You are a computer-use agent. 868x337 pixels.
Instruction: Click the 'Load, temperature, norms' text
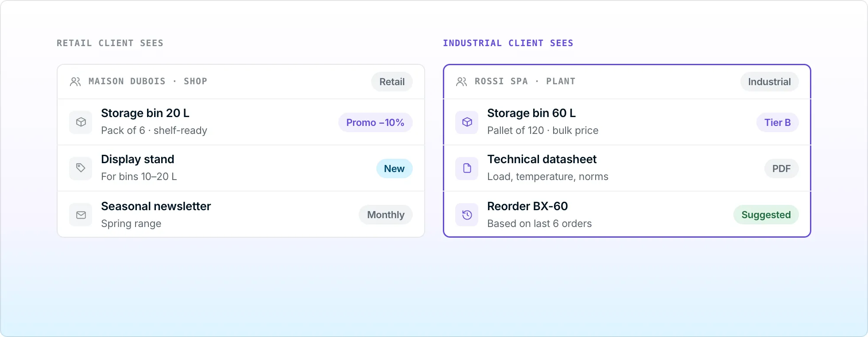coord(548,176)
